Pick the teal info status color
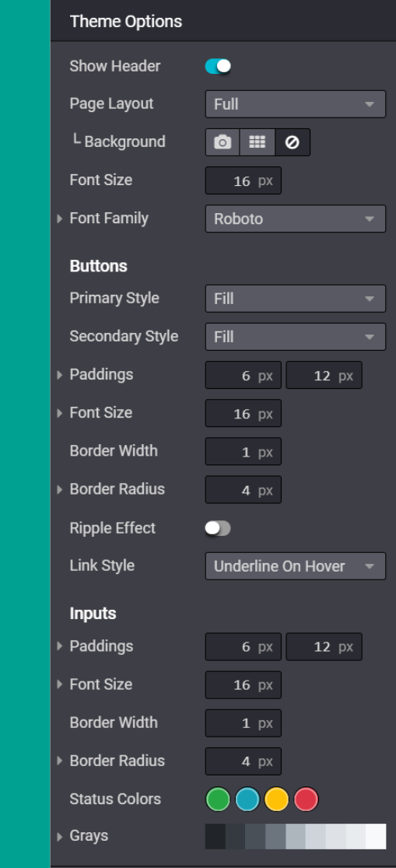This screenshot has width=396, height=868. 247,800
